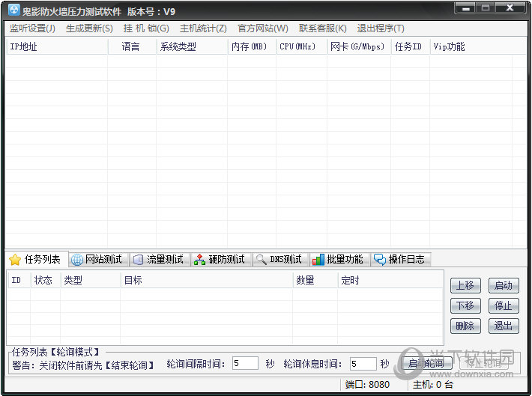Click the chat bubble icon on 操作日志 tab
The image size is (532, 396).
[x=379, y=260]
